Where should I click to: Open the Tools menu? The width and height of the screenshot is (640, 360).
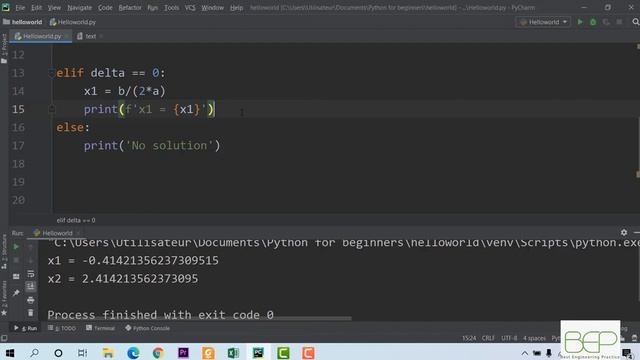click(171, 8)
